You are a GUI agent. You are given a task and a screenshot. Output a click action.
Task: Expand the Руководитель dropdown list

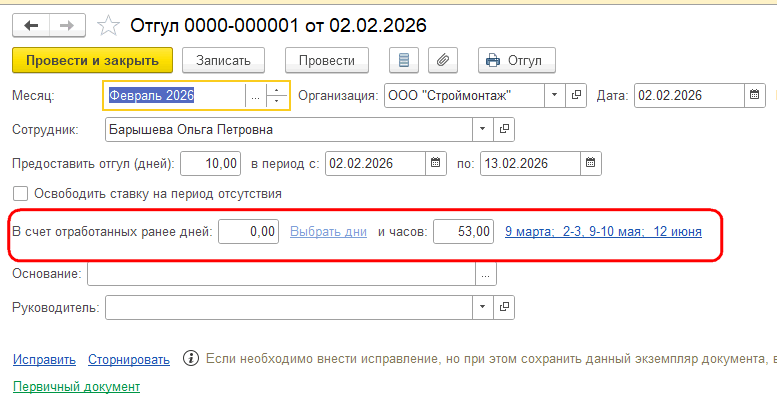point(482,307)
